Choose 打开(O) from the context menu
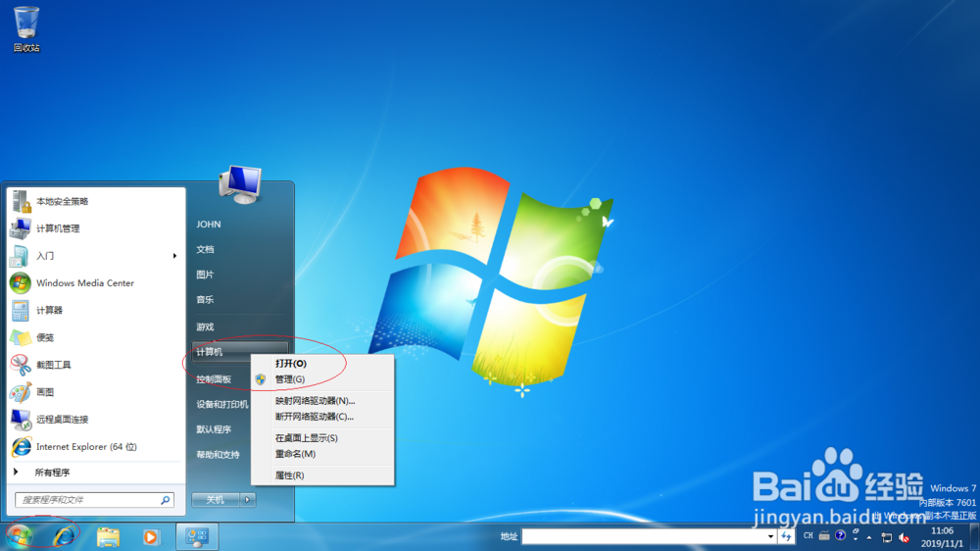Screen dimensions: 980x551 coord(322,364)
